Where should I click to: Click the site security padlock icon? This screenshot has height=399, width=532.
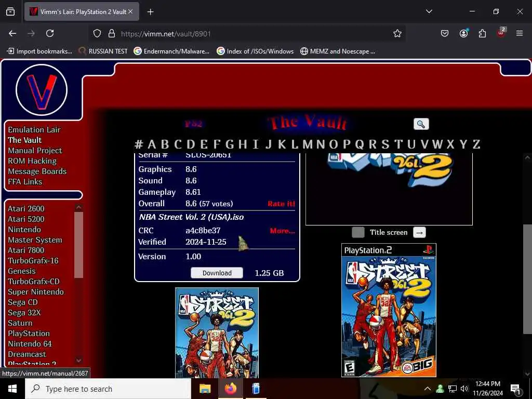(112, 33)
